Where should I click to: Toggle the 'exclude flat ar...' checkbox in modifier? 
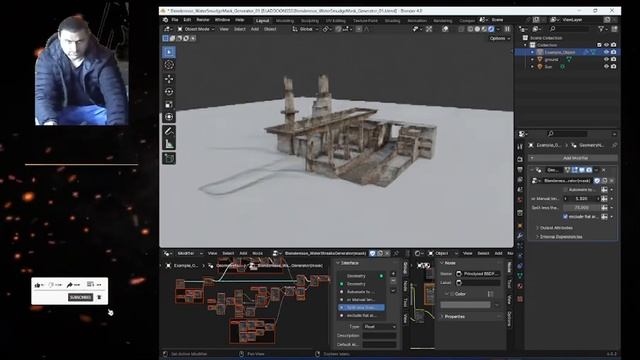click(x=565, y=217)
